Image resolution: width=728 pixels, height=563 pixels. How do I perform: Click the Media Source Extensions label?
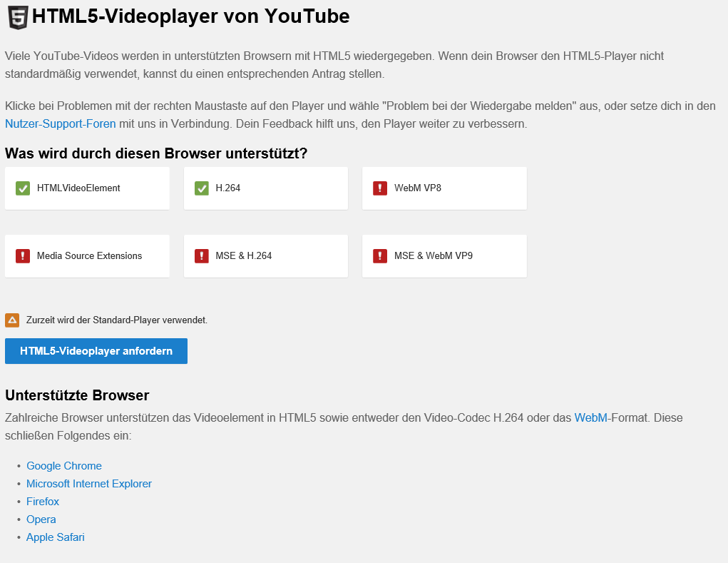90,256
